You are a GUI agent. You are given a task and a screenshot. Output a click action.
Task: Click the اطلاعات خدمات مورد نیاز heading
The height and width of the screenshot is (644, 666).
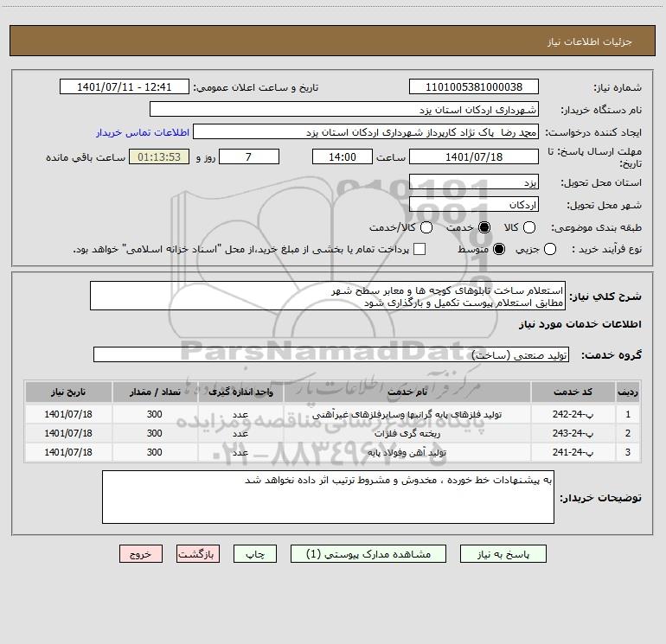[x=580, y=324]
